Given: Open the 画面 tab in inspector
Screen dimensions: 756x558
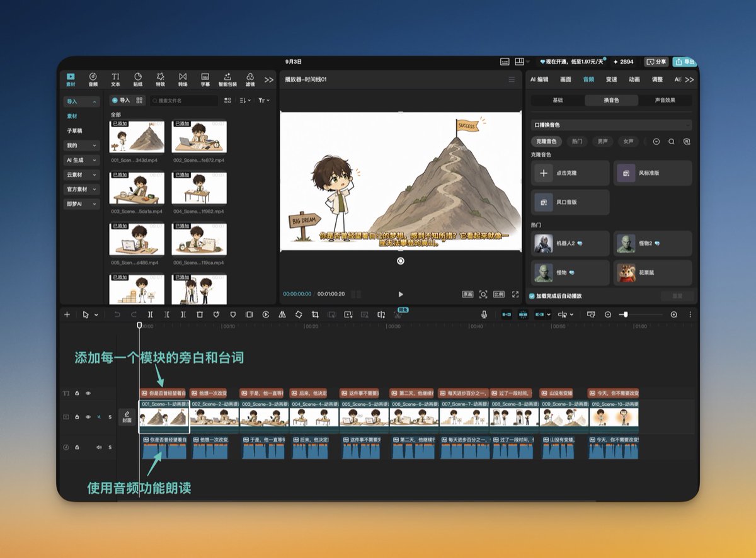Looking at the screenshot, I should (566, 79).
